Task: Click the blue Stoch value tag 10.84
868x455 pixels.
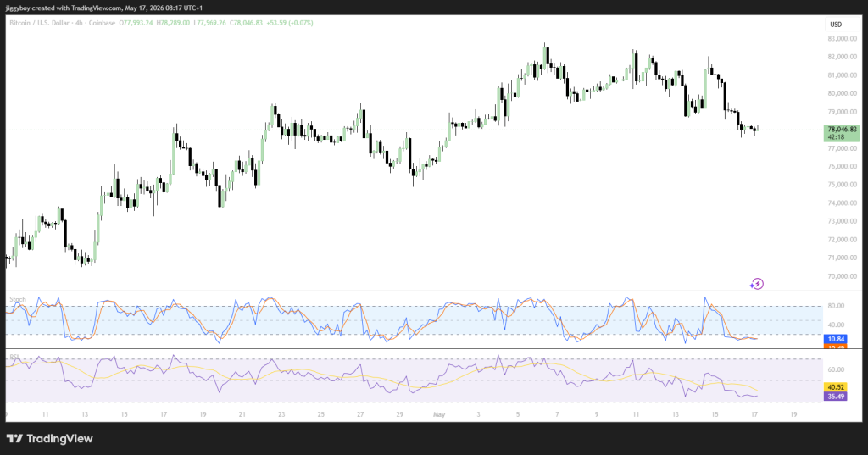Action: tap(835, 339)
